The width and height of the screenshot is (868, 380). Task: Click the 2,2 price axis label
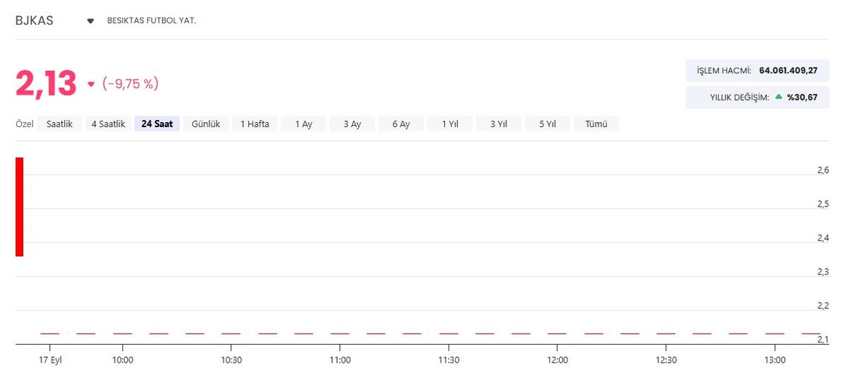[x=823, y=306]
